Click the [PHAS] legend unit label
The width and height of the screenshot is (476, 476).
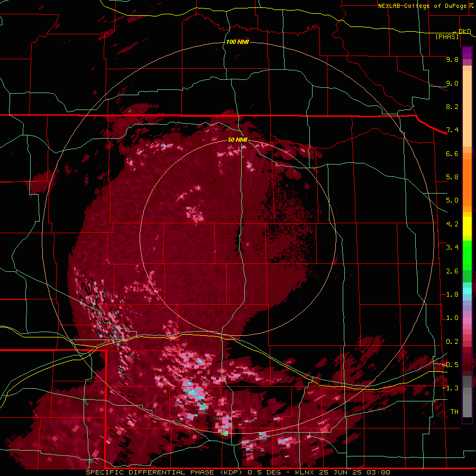pyautogui.click(x=447, y=36)
